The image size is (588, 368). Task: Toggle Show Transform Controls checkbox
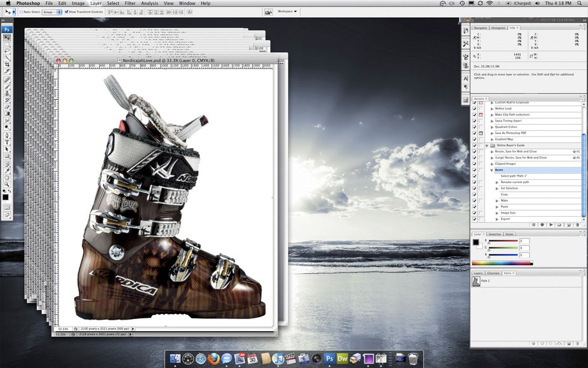(67, 12)
